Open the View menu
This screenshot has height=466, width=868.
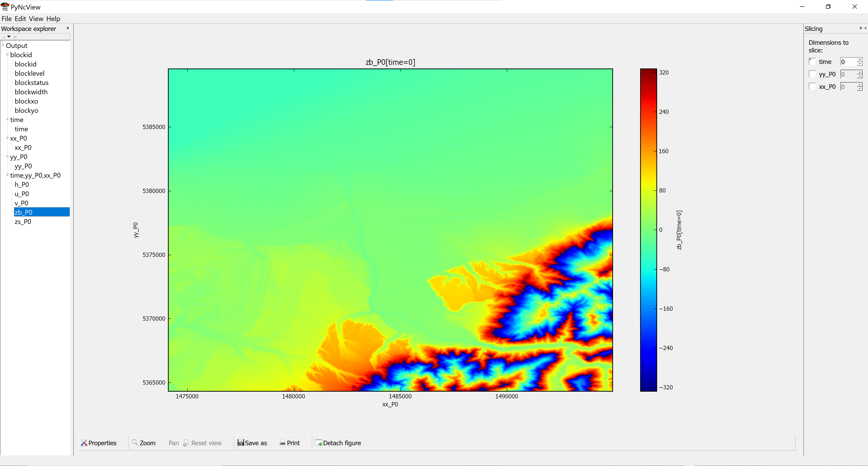click(36, 19)
